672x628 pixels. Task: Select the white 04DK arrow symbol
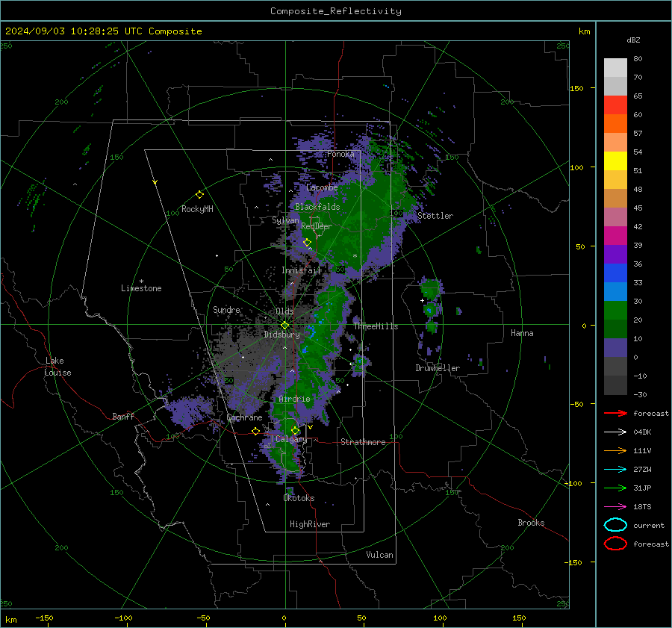coord(615,432)
